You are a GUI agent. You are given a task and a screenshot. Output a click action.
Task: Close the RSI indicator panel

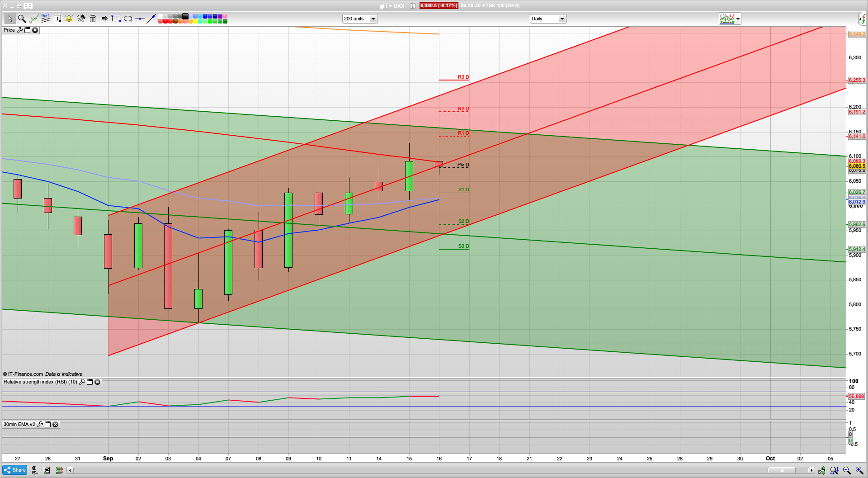(97, 382)
